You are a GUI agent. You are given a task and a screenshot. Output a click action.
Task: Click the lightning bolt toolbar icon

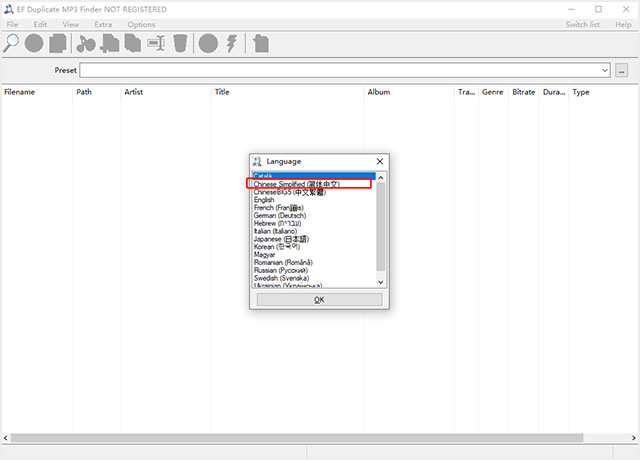232,43
